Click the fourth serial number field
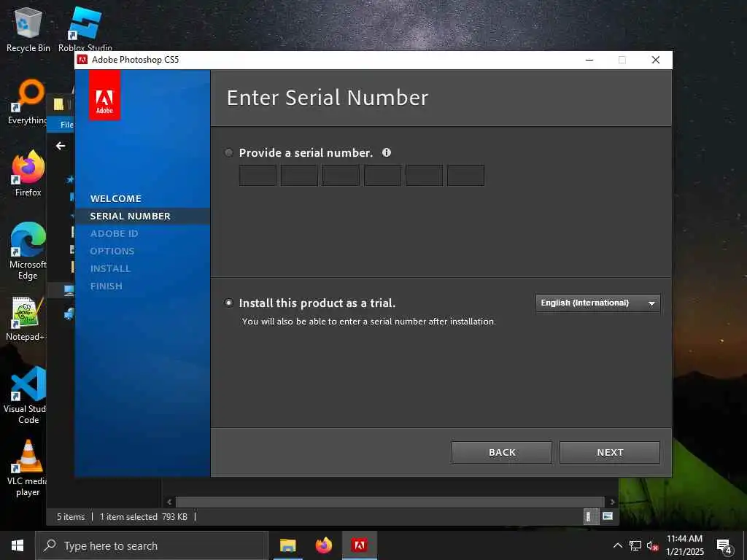Screen dimensions: 747x560 pyautogui.click(x=382, y=175)
